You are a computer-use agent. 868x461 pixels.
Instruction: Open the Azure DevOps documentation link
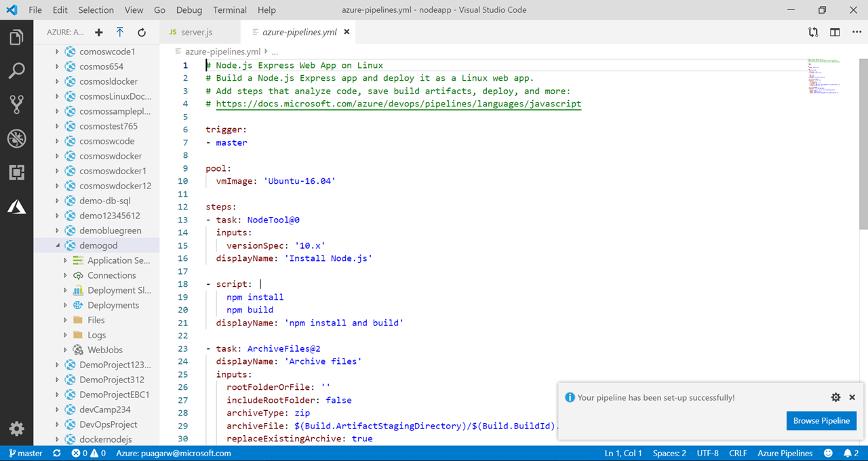[397, 104]
